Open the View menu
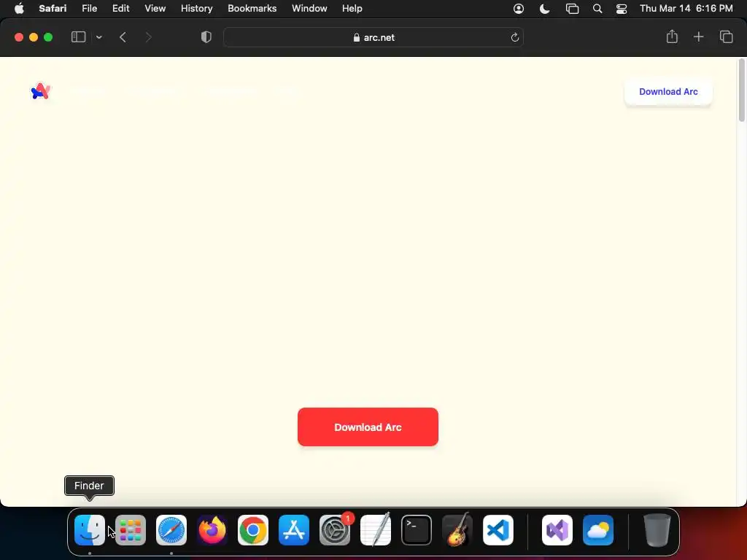 point(155,9)
